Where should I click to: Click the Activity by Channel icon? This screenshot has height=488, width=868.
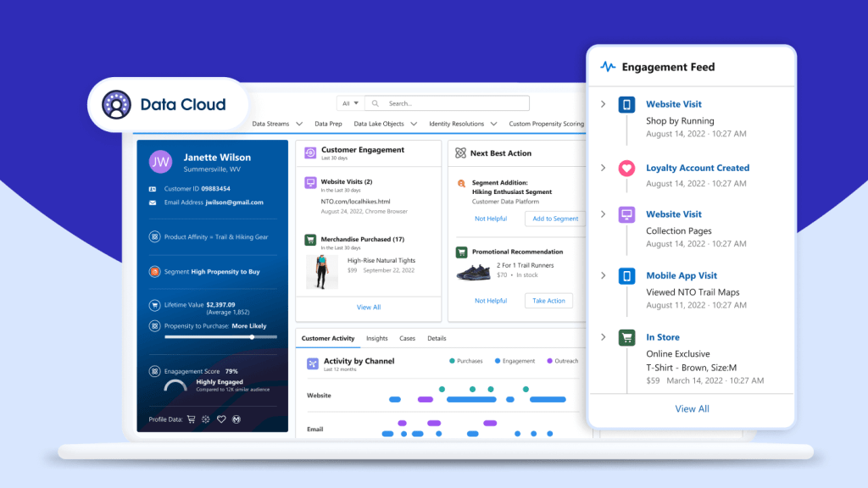(313, 363)
